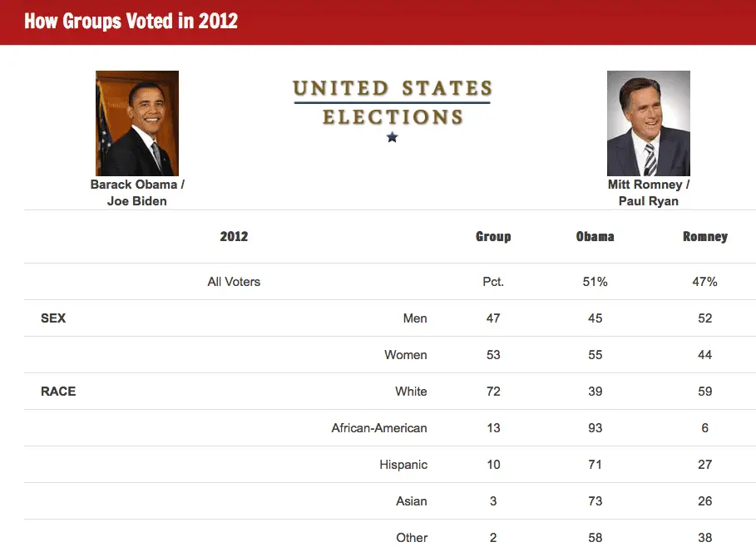Select the Asian row label

[412, 501]
